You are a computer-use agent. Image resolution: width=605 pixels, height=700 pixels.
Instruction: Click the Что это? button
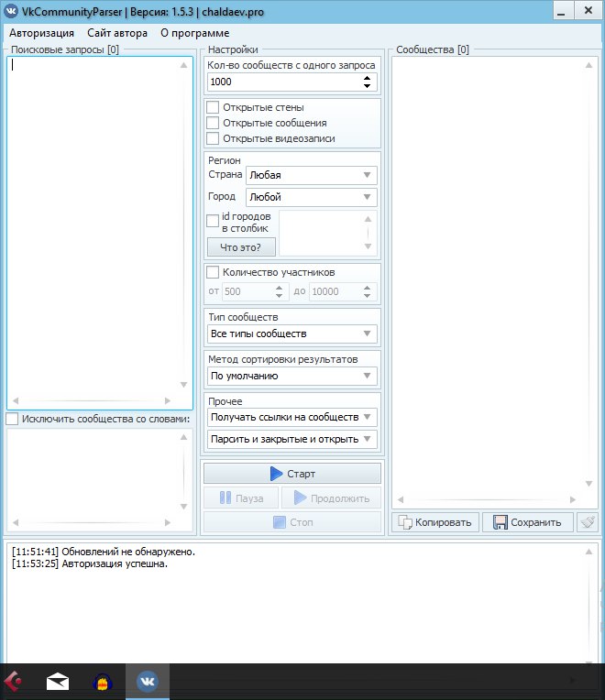pos(241,246)
